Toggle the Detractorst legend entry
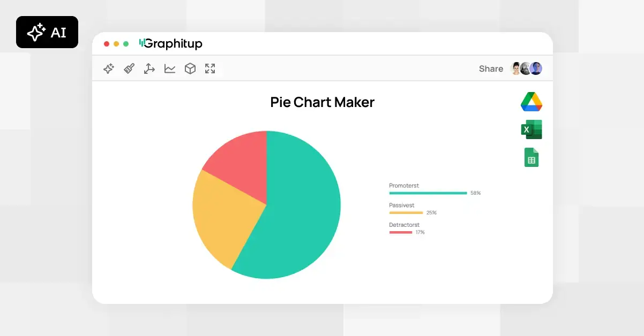The width and height of the screenshot is (644, 336). pyautogui.click(x=404, y=228)
